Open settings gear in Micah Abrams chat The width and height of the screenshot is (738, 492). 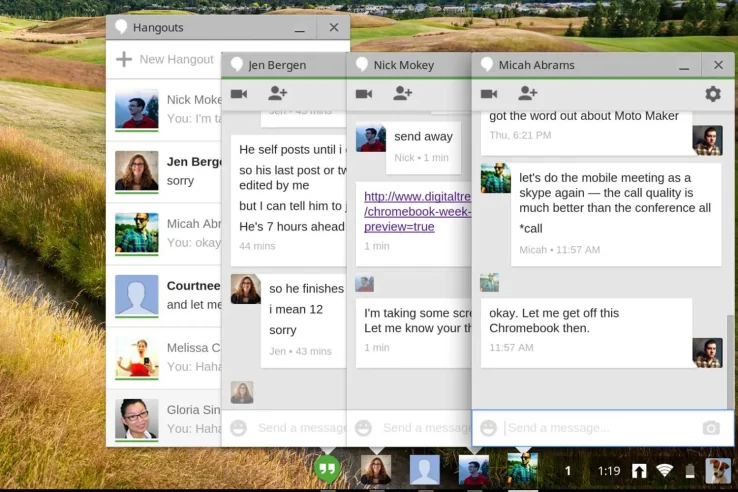point(713,94)
